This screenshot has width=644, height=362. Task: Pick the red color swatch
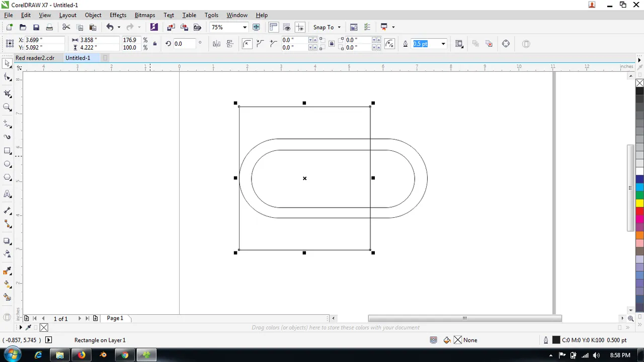[x=639, y=211]
